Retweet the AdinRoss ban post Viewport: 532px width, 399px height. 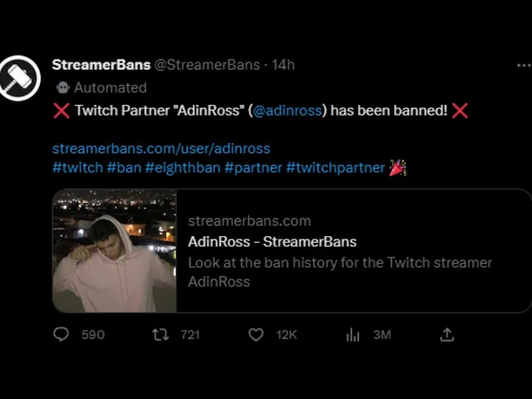[160, 334]
